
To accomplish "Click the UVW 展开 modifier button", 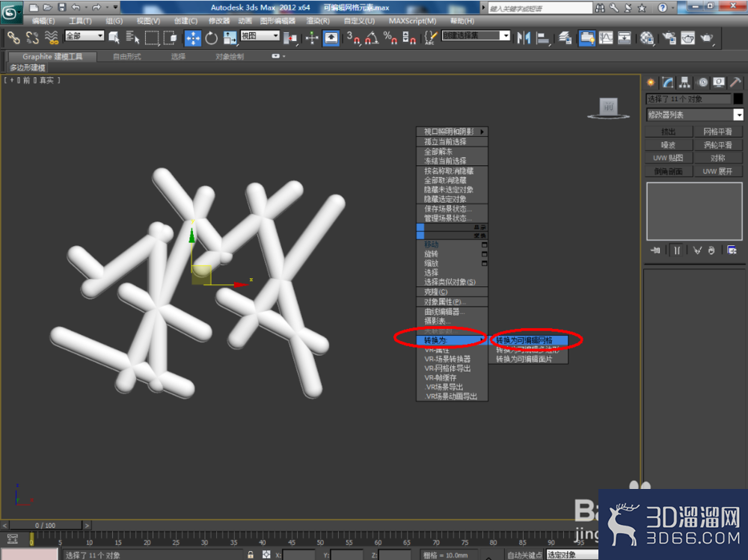I will 717,171.
